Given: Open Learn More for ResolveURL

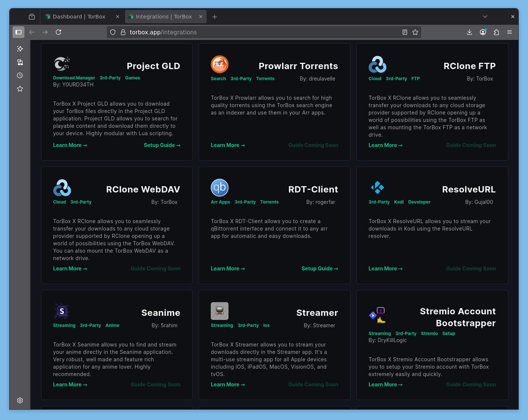Looking at the screenshot, I should [386, 269].
